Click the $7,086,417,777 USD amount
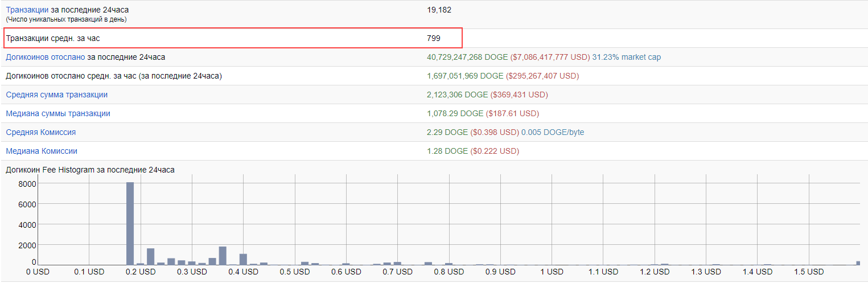The width and height of the screenshot is (868, 283). click(550, 57)
